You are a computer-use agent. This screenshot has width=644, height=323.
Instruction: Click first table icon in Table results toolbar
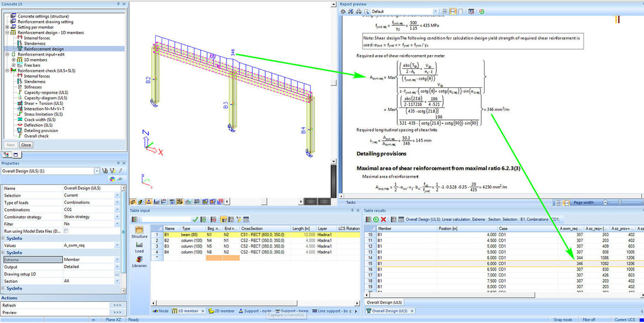[368, 219]
